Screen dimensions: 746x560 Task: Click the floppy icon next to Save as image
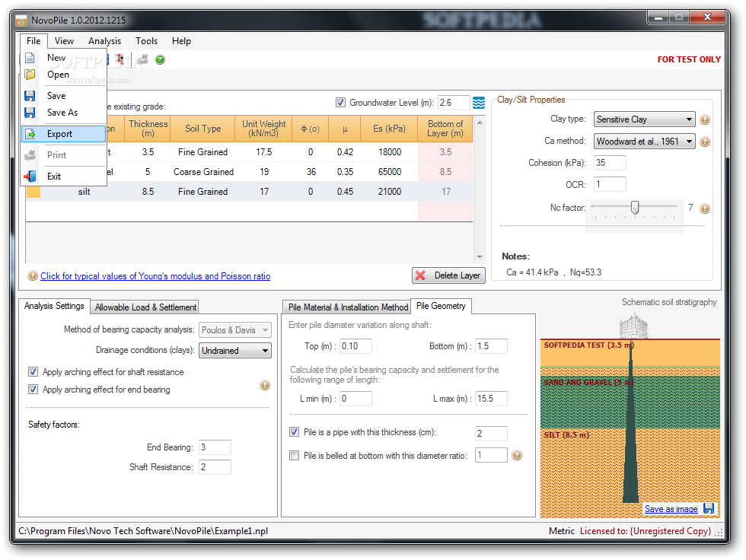click(709, 508)
